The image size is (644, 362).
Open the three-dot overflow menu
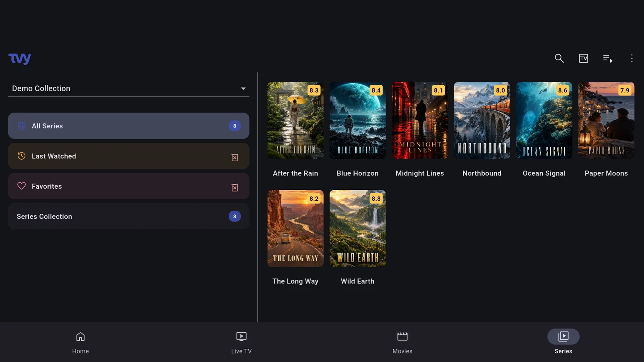(632, 58)
